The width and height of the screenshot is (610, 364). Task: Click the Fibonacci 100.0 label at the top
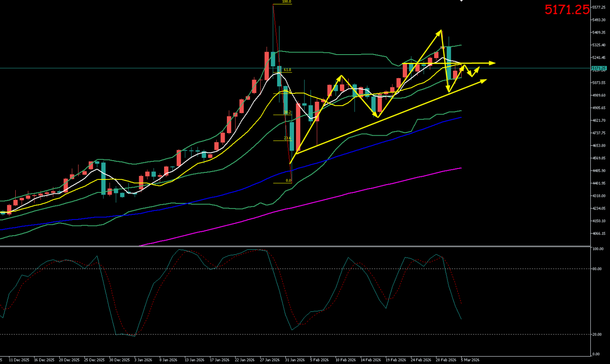(286, 2)
